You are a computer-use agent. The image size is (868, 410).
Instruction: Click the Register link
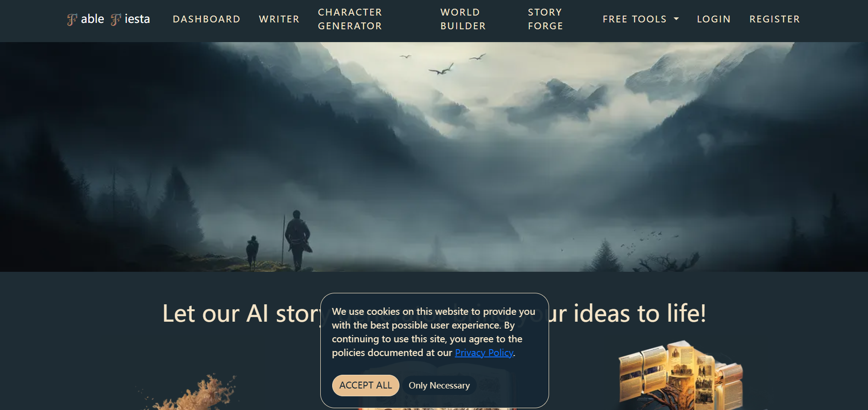(775, 19)
